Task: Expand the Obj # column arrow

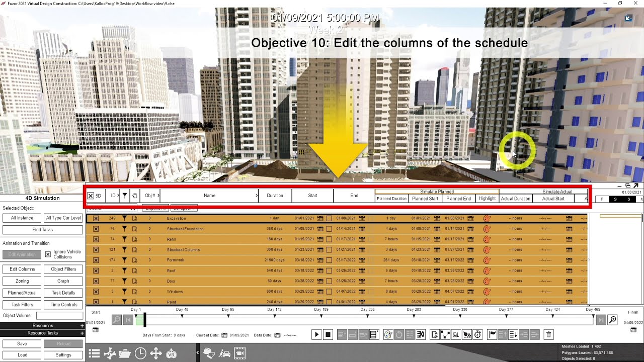Action: point(158,196)
